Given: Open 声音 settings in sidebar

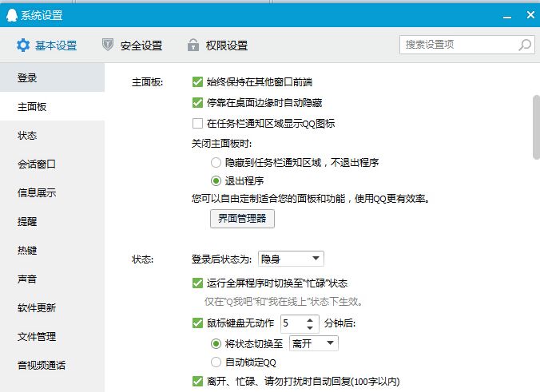Looking at the screenshot, I should 53,279.
